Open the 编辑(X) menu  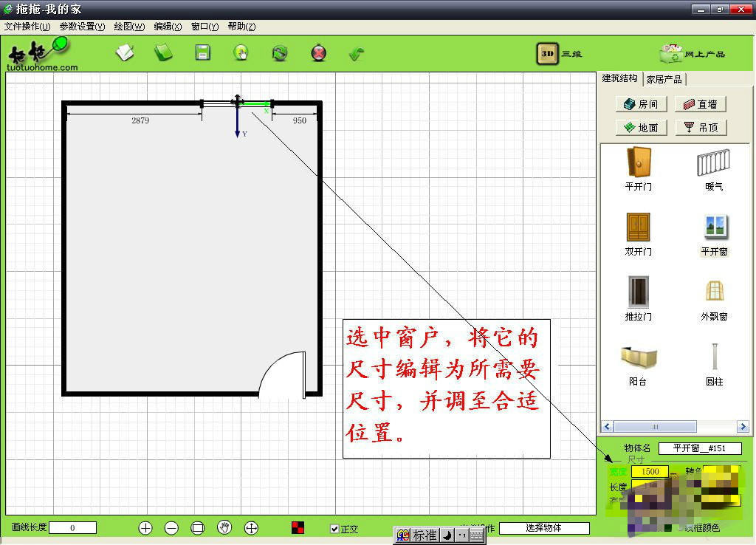(168, 27)
